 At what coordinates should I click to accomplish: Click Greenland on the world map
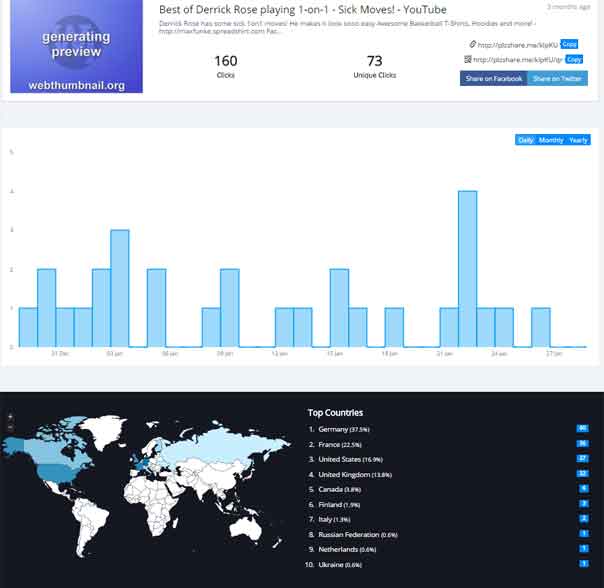pyautogui.click(x=105, y=430)
